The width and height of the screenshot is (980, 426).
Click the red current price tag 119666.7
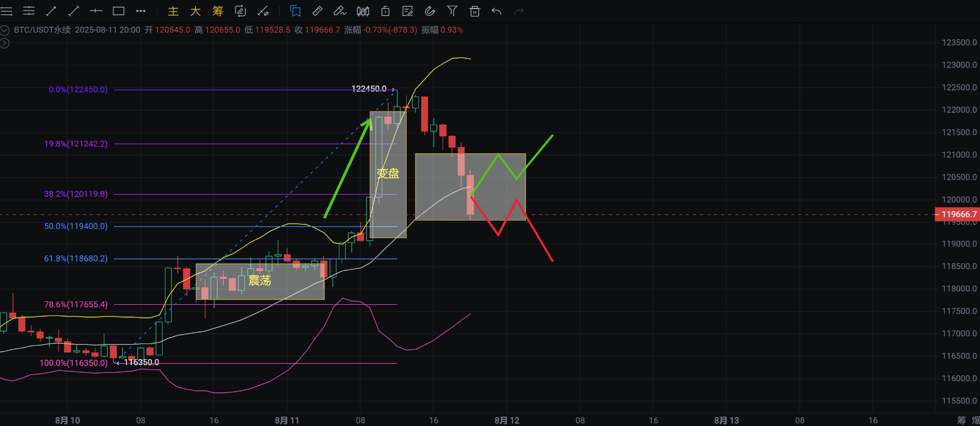point(957,214)
